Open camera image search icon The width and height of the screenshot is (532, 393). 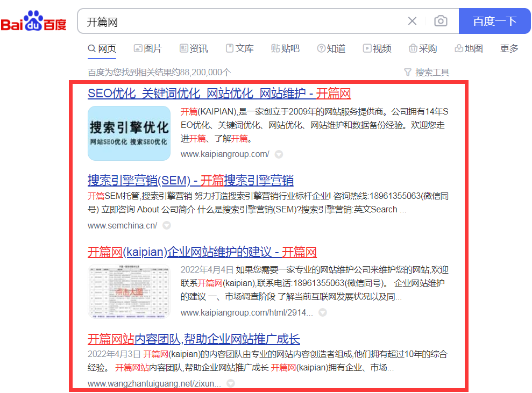click(441, 21)
